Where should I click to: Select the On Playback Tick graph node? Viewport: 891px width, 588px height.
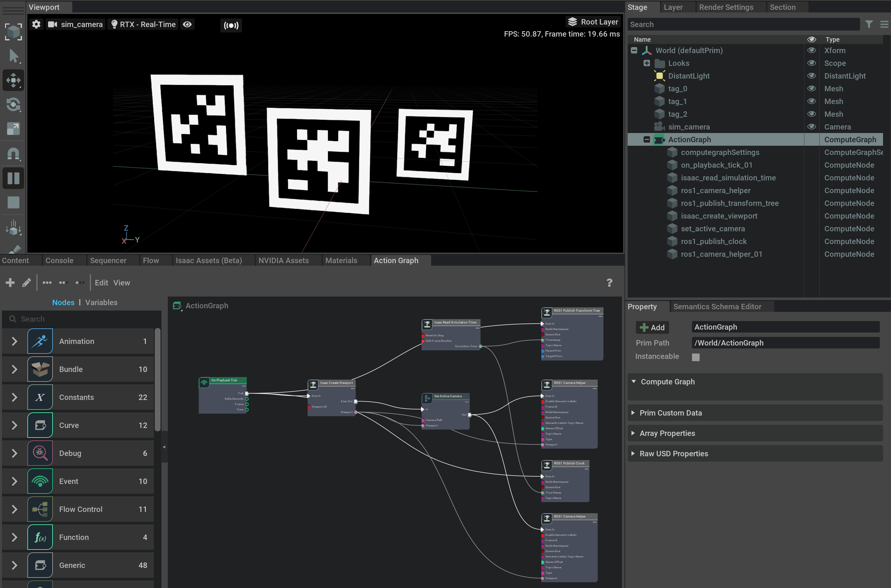click(223, 395)
